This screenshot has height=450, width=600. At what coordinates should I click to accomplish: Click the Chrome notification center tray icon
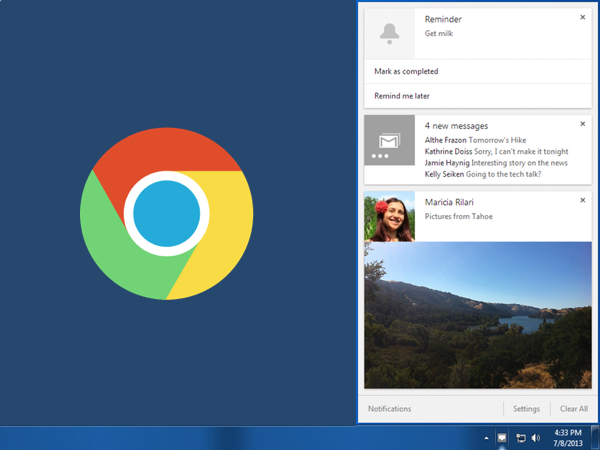click(x=502, y=438)
